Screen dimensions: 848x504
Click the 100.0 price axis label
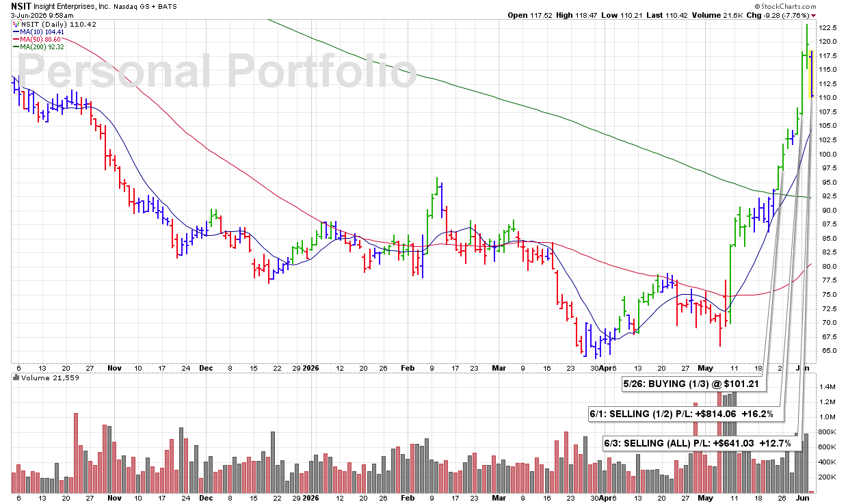coord(828,154)
